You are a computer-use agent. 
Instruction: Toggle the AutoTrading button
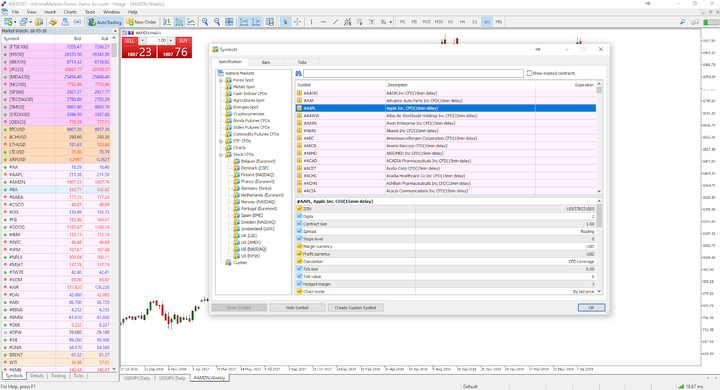105,22
